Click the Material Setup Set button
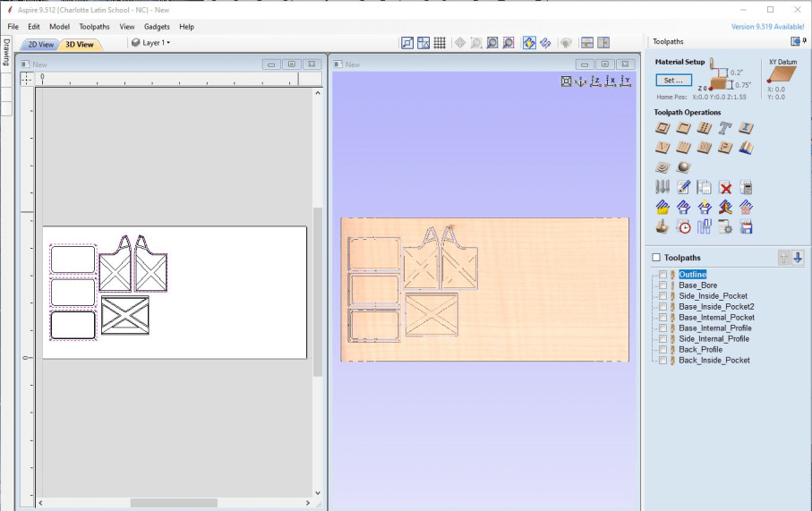 click(x=673, y=80)
